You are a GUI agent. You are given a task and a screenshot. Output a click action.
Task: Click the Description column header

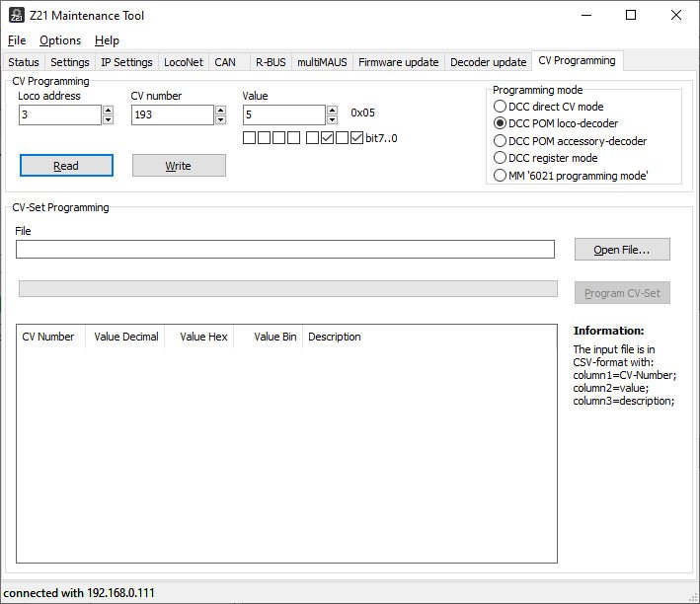(x=335, y=337)
